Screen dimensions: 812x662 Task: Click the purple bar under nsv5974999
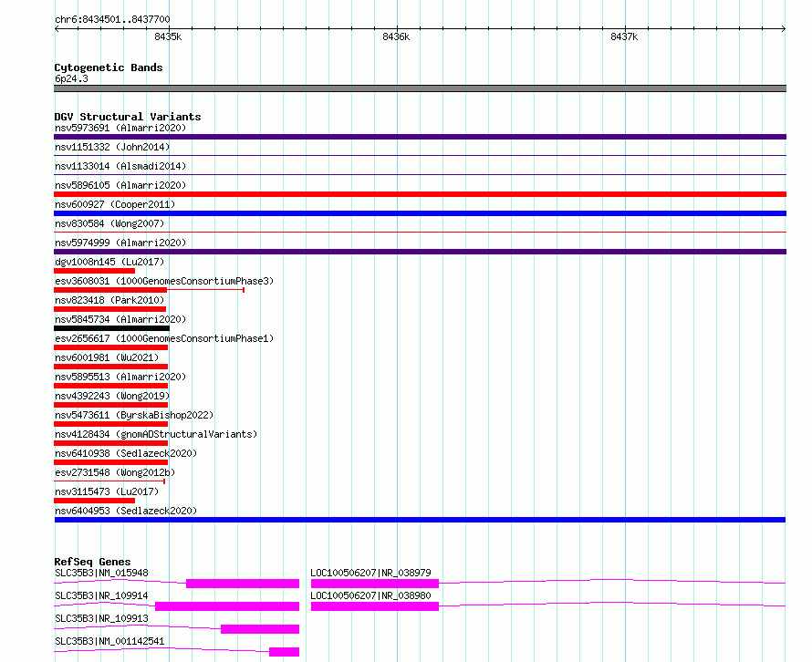[420, 252]
